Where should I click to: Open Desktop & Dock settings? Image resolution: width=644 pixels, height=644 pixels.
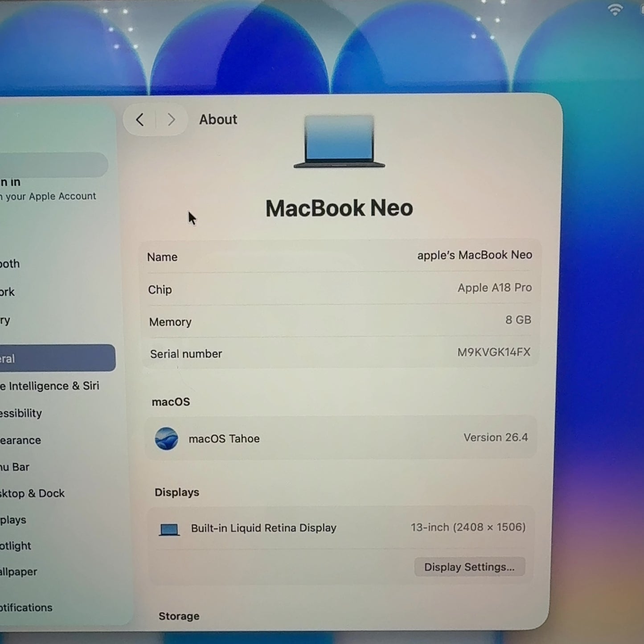tap(33, 493)
